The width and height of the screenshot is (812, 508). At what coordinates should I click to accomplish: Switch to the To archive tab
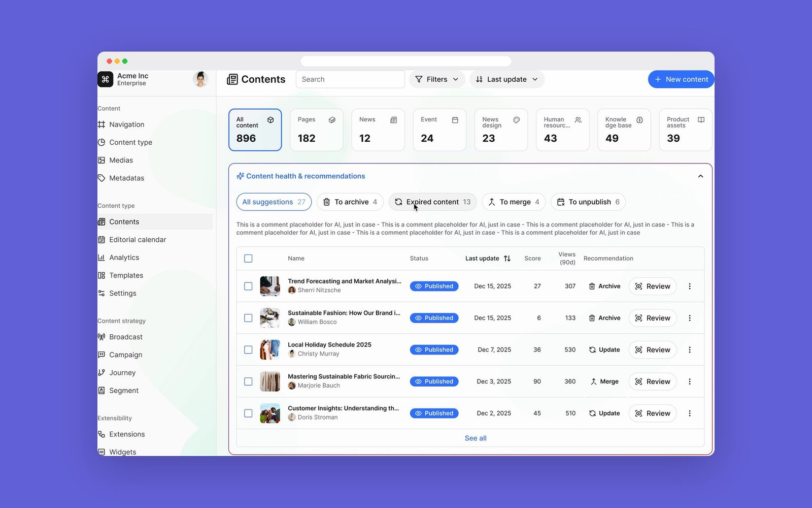[x=350, y=202]
